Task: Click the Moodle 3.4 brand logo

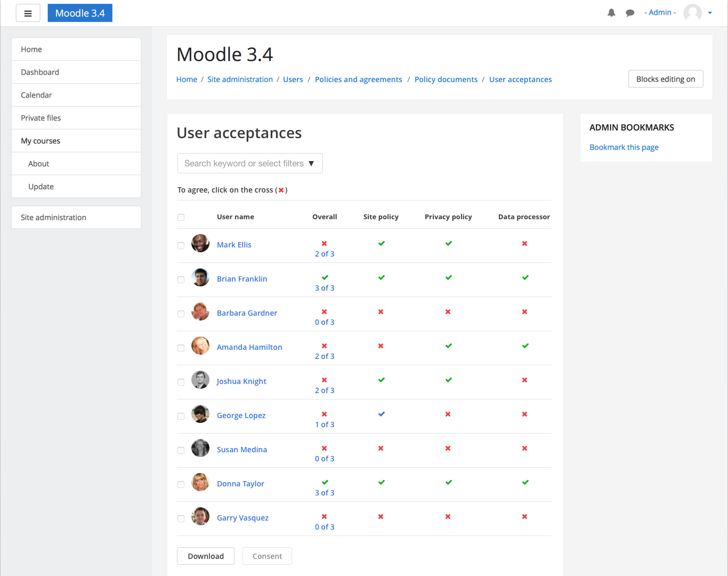Action: [x=80, y=13]
